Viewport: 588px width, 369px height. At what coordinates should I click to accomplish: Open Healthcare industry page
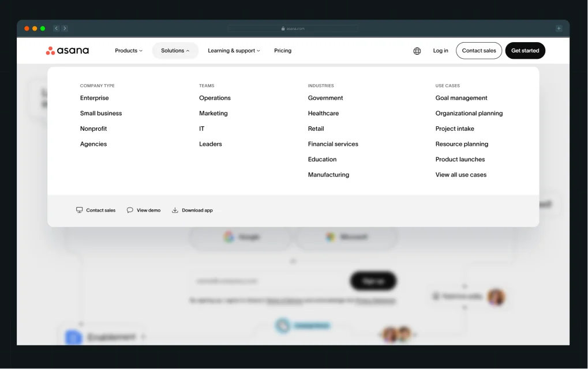pyautogui.click(x=323, y=113)
